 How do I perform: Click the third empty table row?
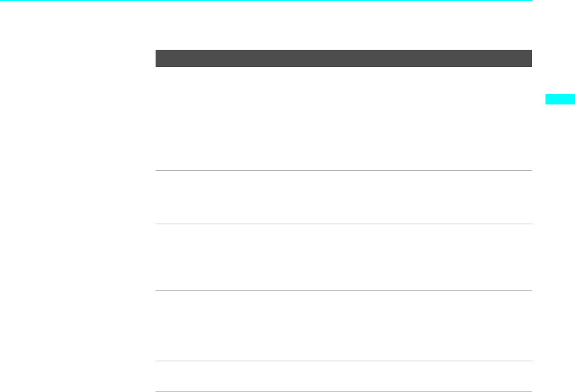click(343, 257)
